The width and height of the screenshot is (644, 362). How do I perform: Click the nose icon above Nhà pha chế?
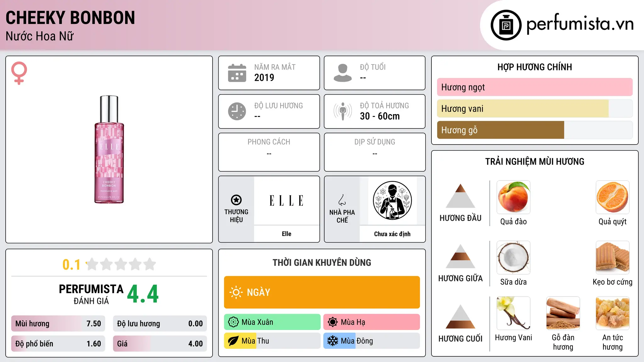point(342,200)
